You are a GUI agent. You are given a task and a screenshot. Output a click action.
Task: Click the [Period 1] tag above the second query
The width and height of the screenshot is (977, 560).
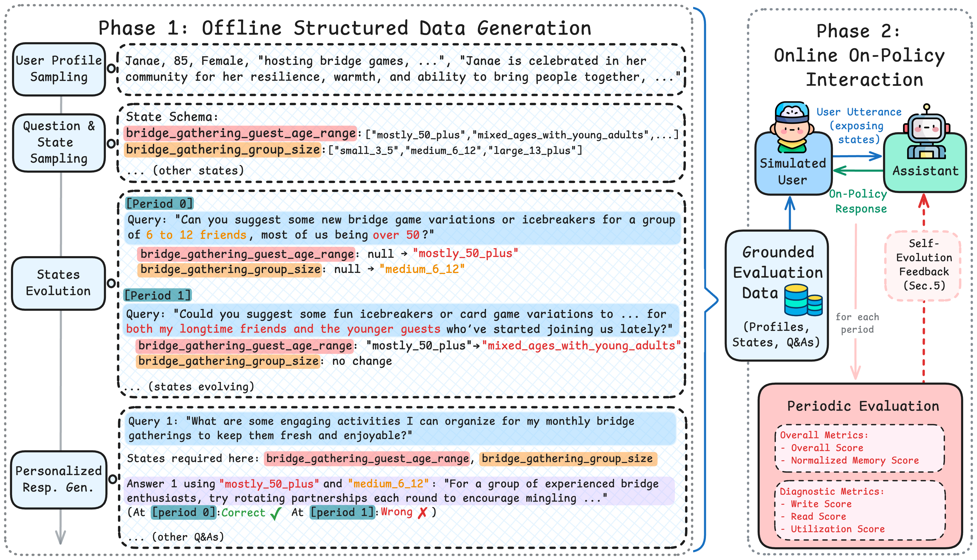[x=157, y=295]
